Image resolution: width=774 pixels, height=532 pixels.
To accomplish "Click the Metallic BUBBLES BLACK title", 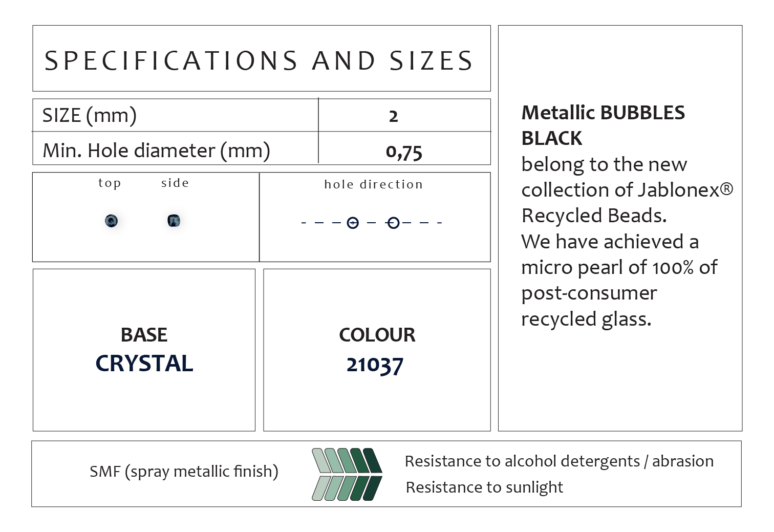I will [603, 125].
